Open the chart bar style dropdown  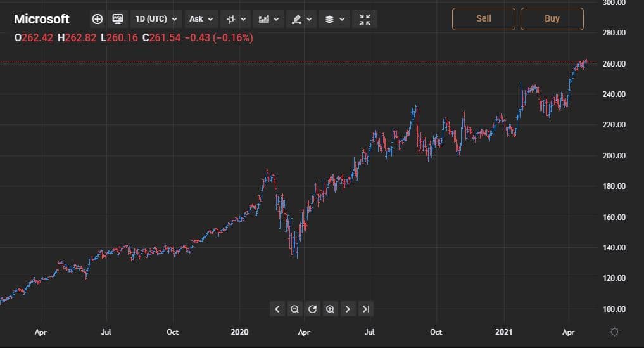(x=236, y=19)
